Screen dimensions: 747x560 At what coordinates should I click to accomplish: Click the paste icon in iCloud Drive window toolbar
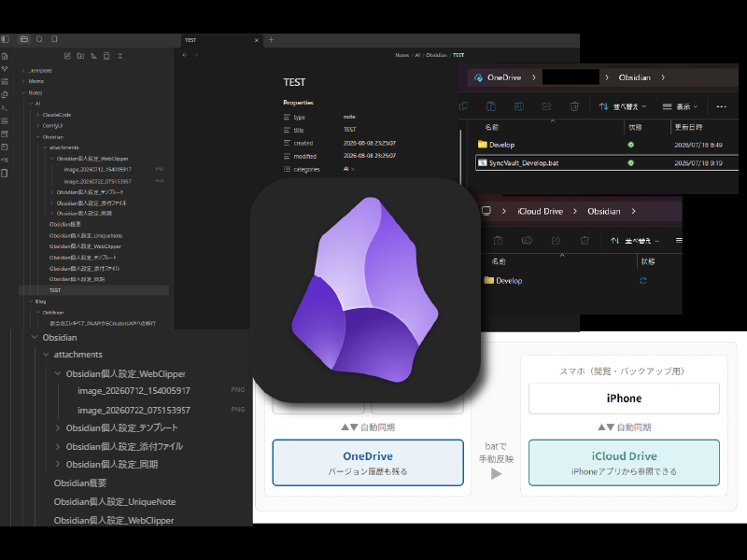coord(498,241)
